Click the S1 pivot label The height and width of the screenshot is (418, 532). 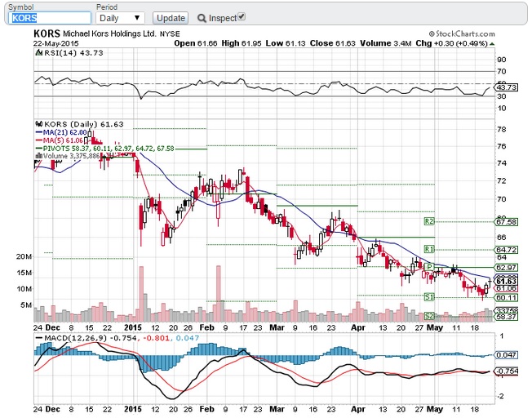point(429,297)
